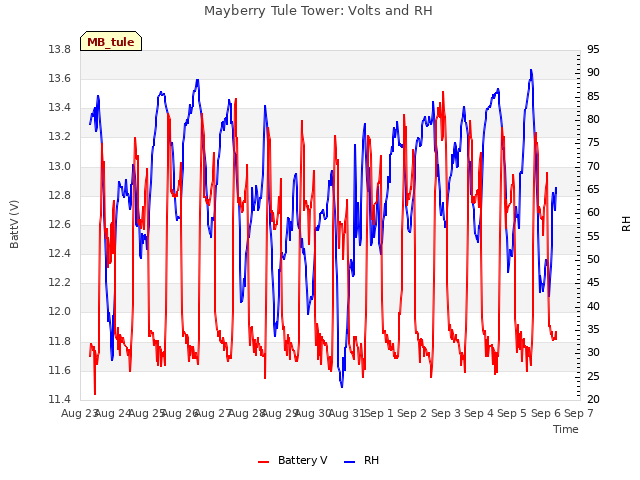The width and height of the screenshot is (640, 480).
Task: Click the "RH" legend label text
Action: point(371,460)
